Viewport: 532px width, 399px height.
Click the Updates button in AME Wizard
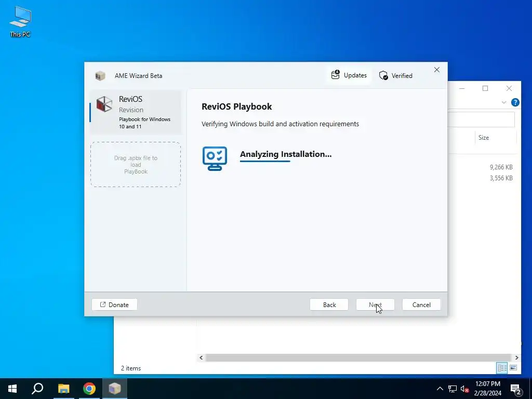[349, 75]
